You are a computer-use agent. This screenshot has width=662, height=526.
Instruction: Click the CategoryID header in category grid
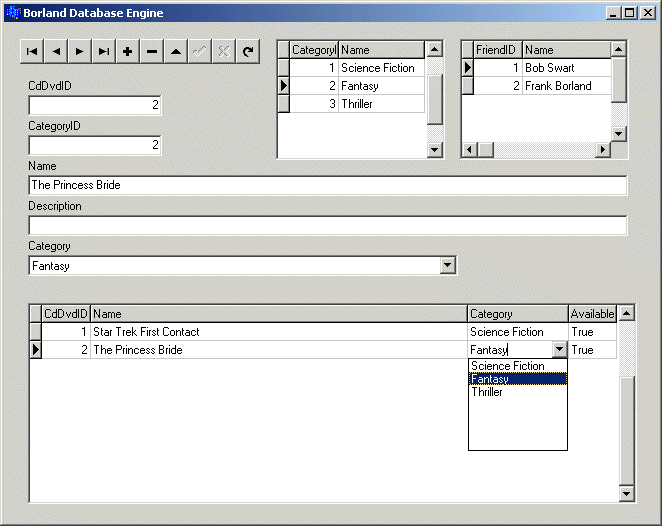point(314,50)
